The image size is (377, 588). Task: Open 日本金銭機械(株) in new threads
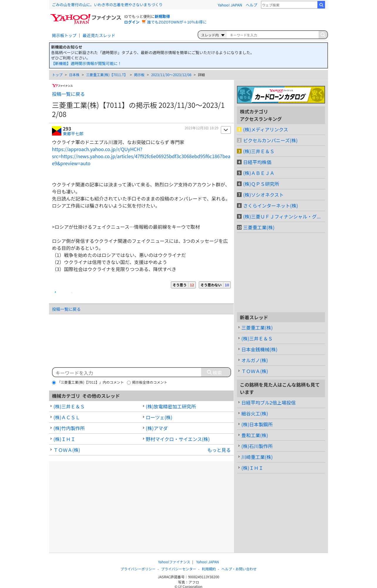pyautogui.click(x=259, y=350)
